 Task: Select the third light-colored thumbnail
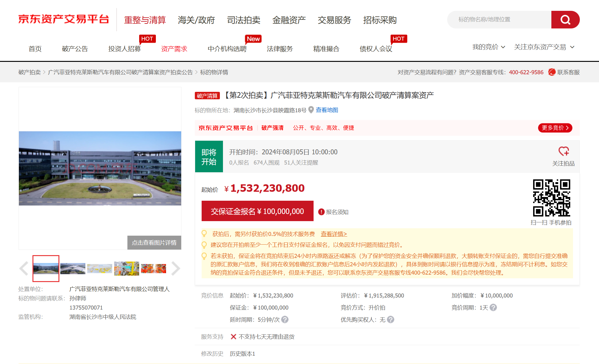coord(100,268)
